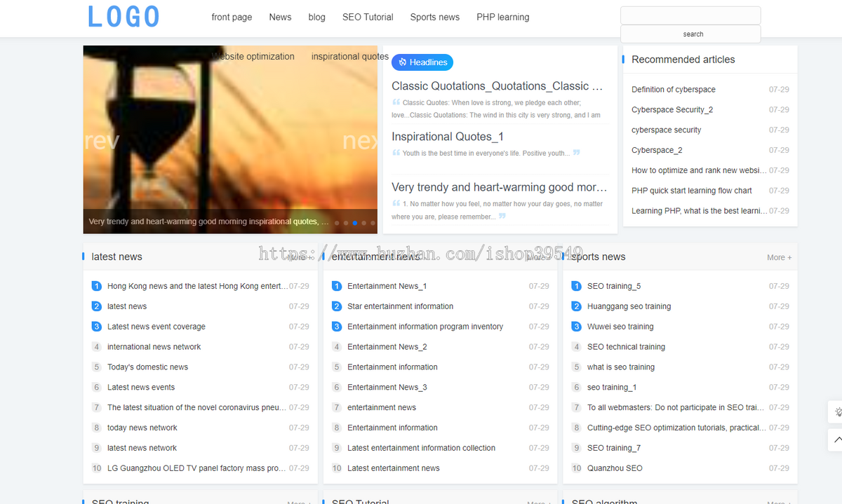Open the carousel caption Very trendy and heart-warming
Screen dimensions: 842x504
[x=208, y=222]
